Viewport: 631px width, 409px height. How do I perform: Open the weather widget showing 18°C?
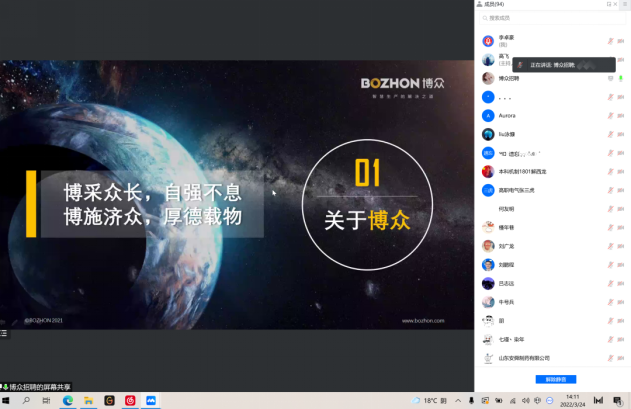(429, 401)
